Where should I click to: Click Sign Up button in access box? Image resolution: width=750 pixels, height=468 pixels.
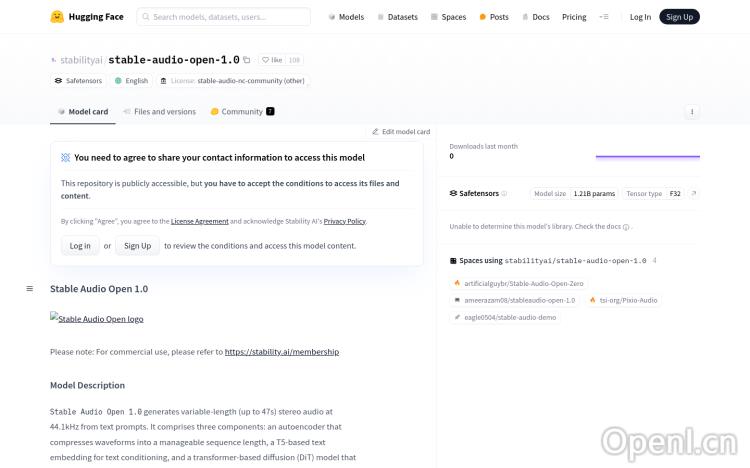click(137, 245)
